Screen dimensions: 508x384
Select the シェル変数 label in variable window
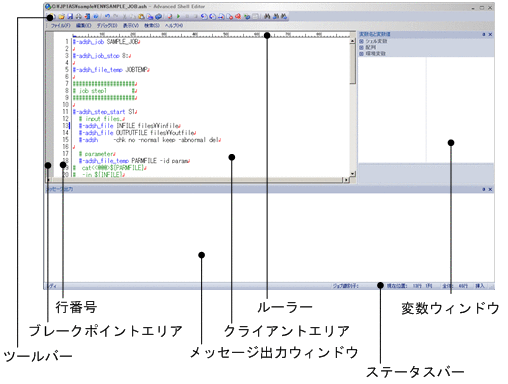376,41
